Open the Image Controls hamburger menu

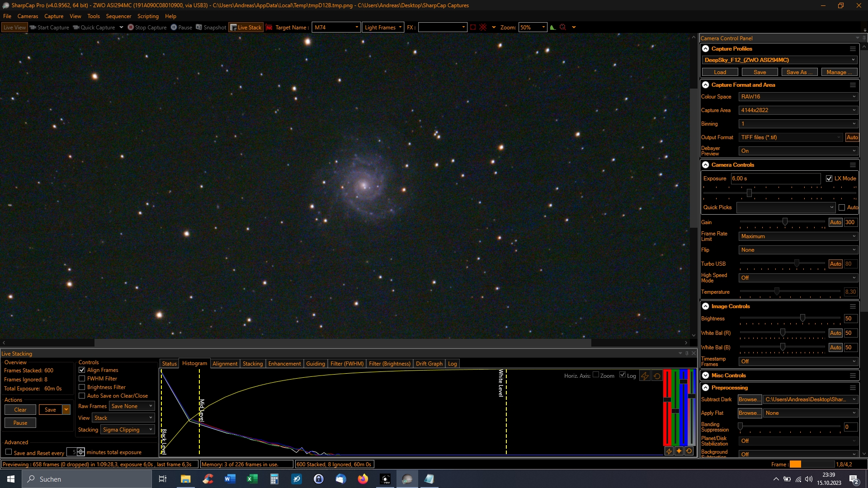[853, 306]
